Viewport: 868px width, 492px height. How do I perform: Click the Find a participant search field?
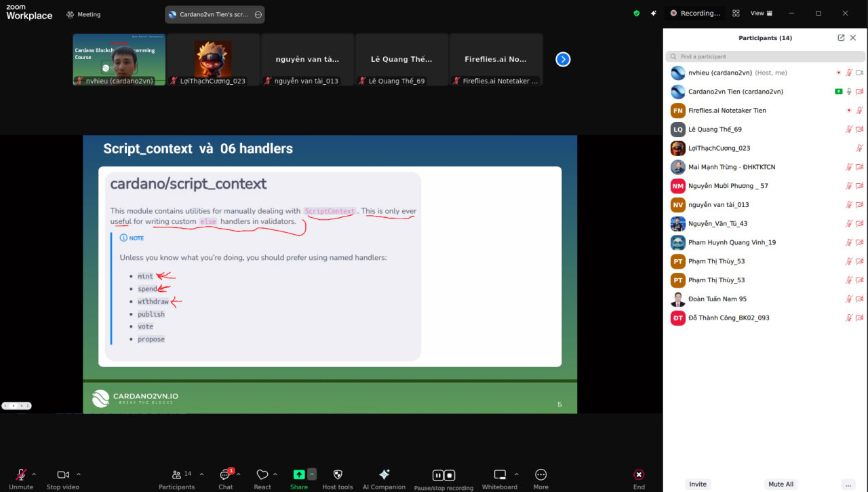[765, 56]
